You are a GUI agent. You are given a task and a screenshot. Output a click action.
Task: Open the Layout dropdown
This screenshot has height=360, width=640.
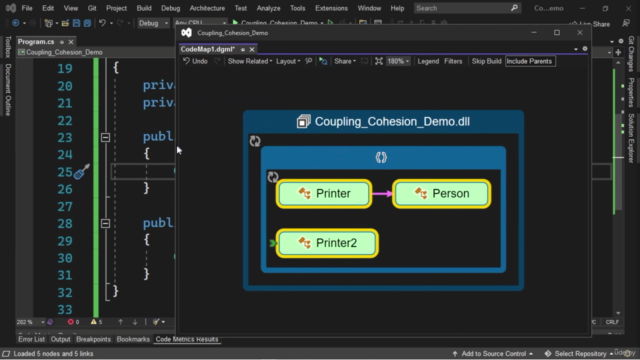point(288,61)
